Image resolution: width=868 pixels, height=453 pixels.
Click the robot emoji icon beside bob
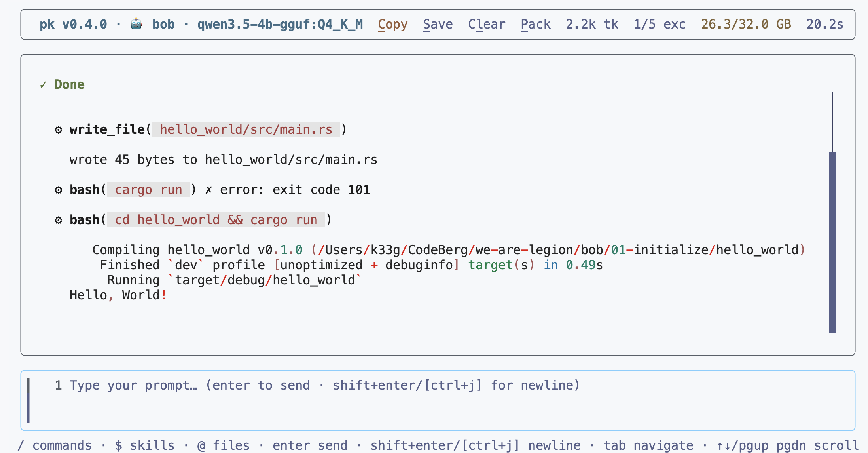(x=136, y=24)
